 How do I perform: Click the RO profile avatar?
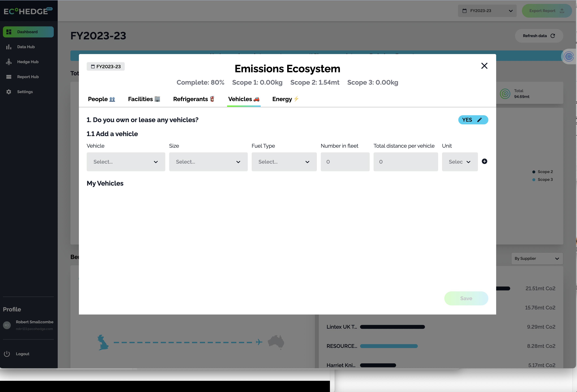point(7,325)
